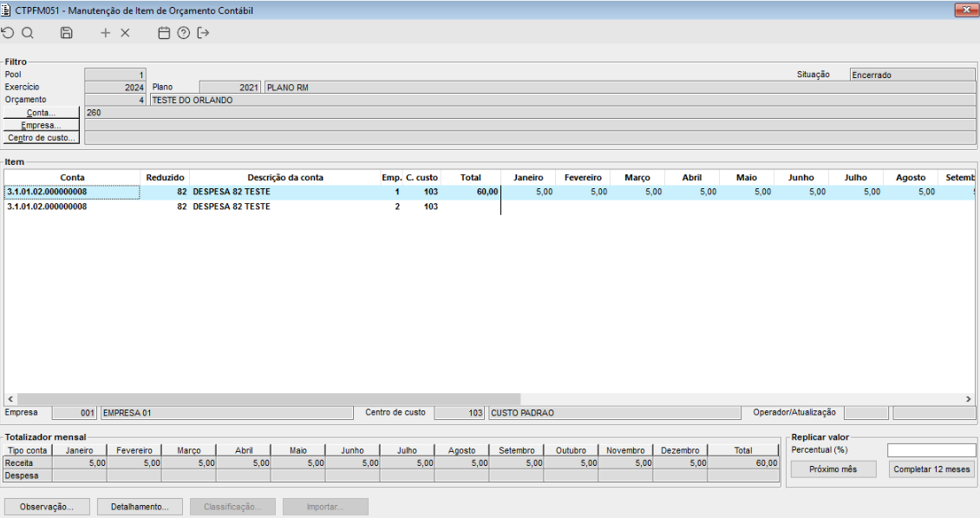
Task: Click the Maio 5,00 cell in first row
Action: [746, 192]
